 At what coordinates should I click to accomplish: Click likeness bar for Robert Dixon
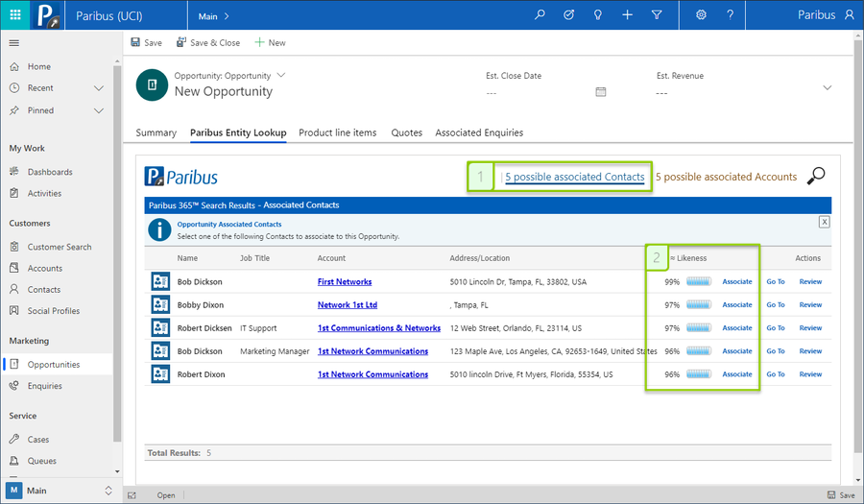pyautogui.click(x=699, y=374)
